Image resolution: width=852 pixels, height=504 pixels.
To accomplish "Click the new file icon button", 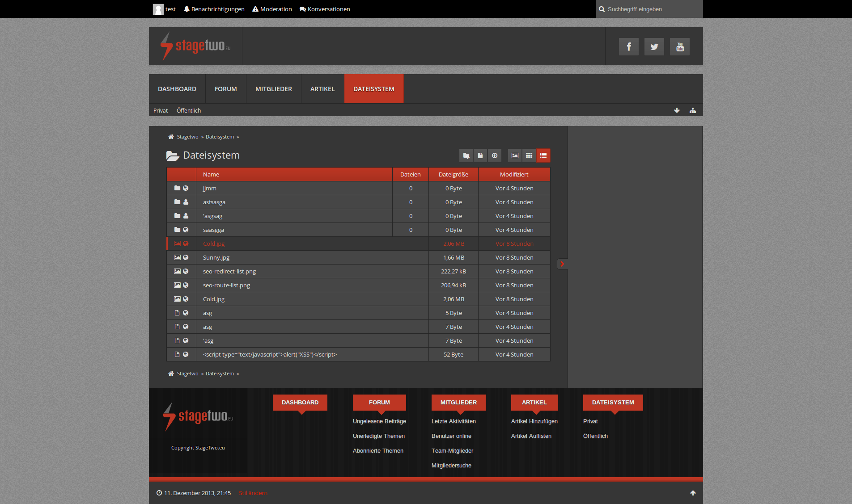I will pos(480,155).
